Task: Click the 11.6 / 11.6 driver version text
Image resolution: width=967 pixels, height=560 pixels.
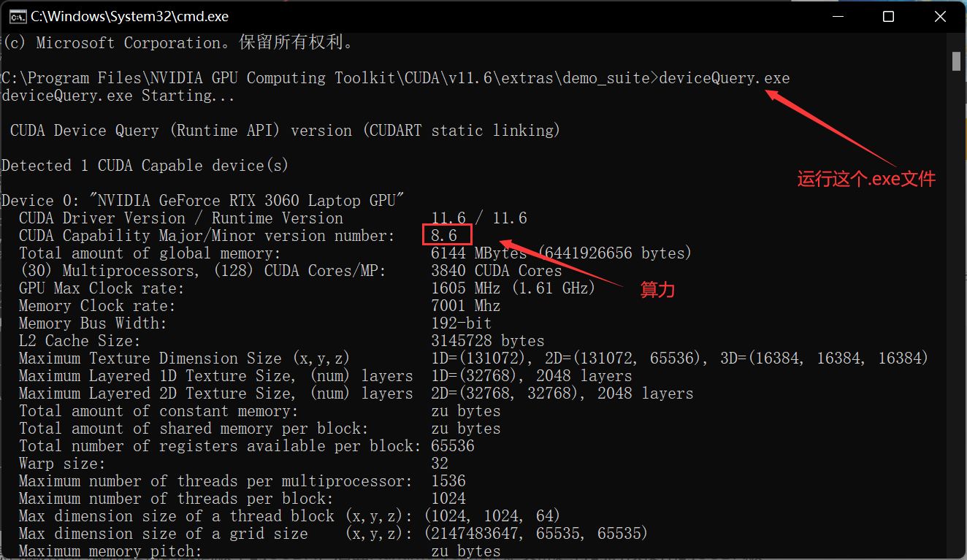Action: (x=479, y=218)
